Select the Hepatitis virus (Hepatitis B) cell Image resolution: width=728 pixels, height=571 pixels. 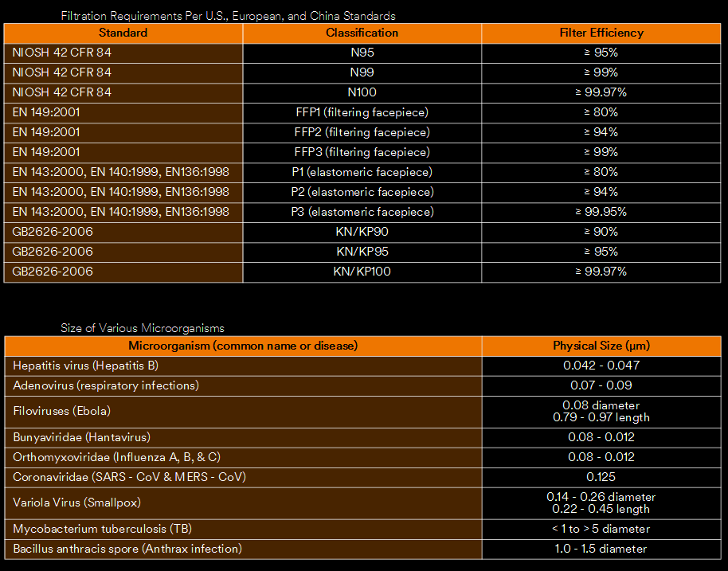244,366
